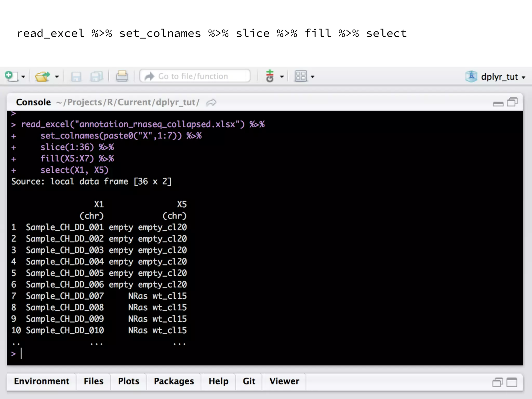The image size is (532, 399).
Task: Click the Sample_CH_DD_004 row text
Action: [x=65, y=262]
